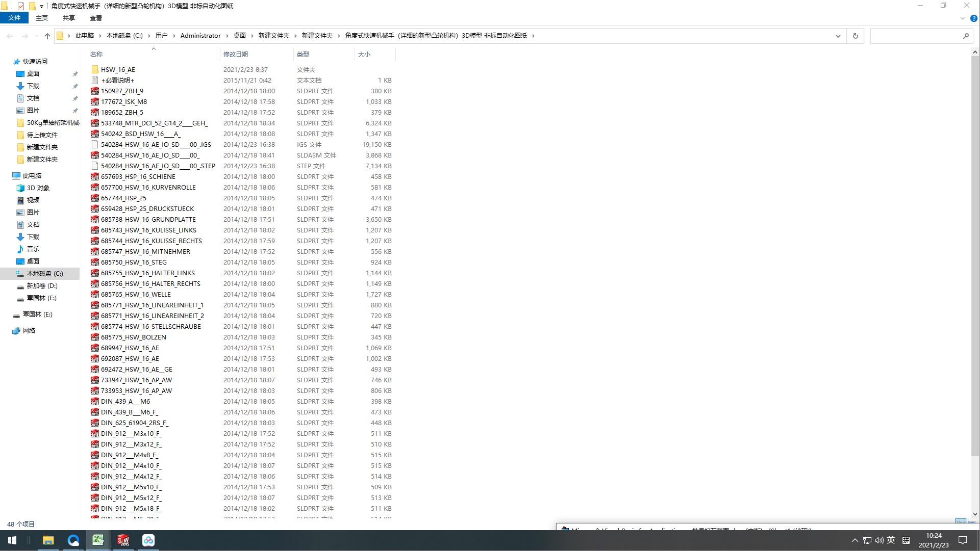
Task: Click the Properties icon in quick access toolbar
Action: [21, 6]
